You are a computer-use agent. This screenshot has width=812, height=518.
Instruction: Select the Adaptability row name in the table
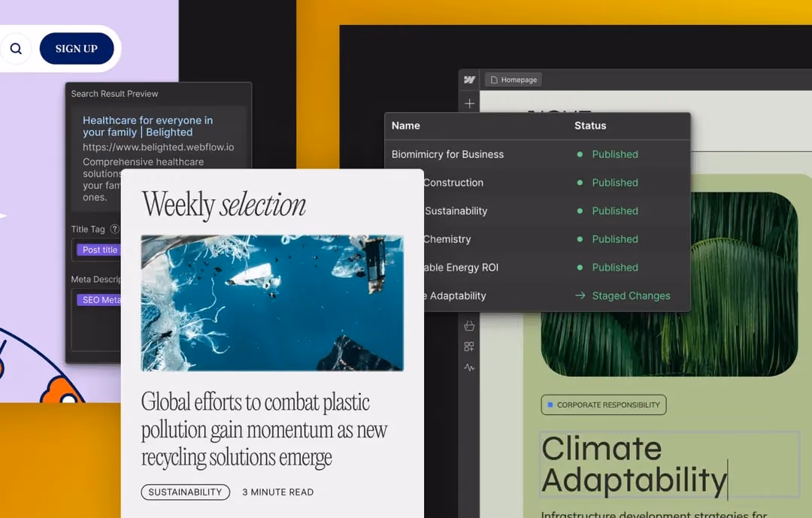[x=455, y=295]
